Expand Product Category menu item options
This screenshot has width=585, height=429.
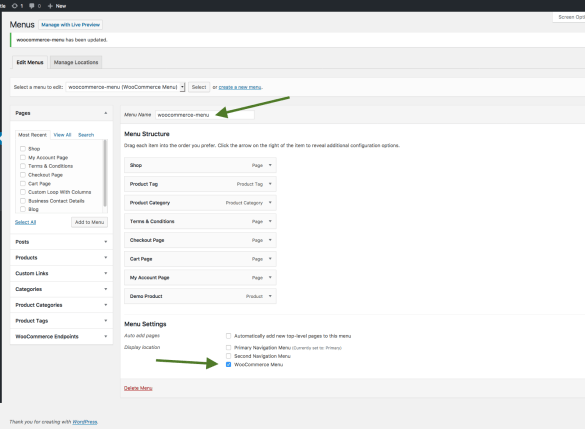pyautogui.click(x=270, y=203)
